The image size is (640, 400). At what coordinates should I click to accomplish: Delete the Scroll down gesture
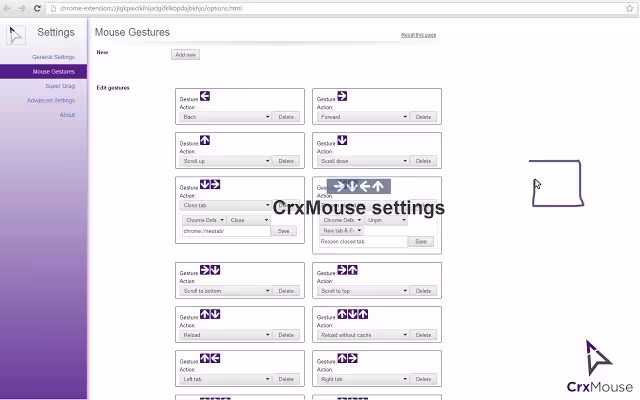(423, 161)
